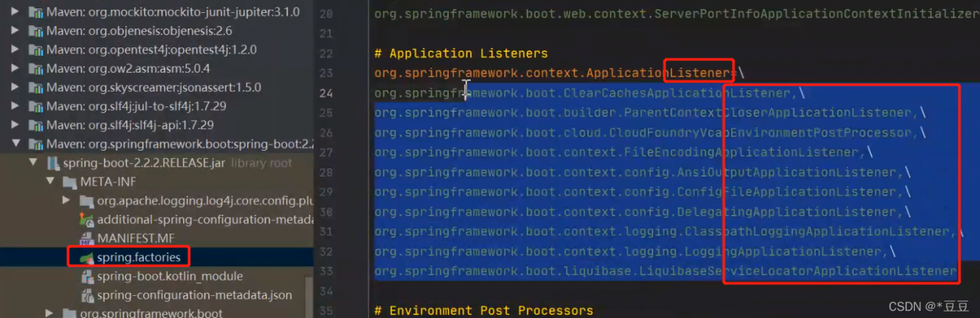Image resolution: width=980 pixels, height=318 pixels.
Task: Click library icon of jul-to-slf4j entry
Action: (x=34, y=106)
